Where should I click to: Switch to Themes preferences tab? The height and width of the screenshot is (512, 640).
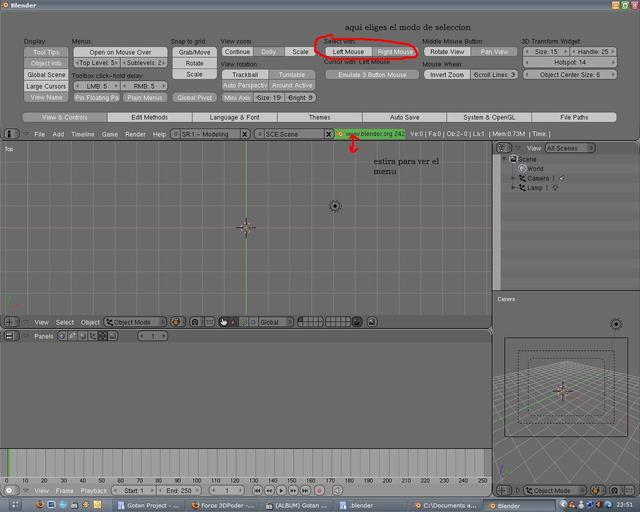tap(320, 117)
